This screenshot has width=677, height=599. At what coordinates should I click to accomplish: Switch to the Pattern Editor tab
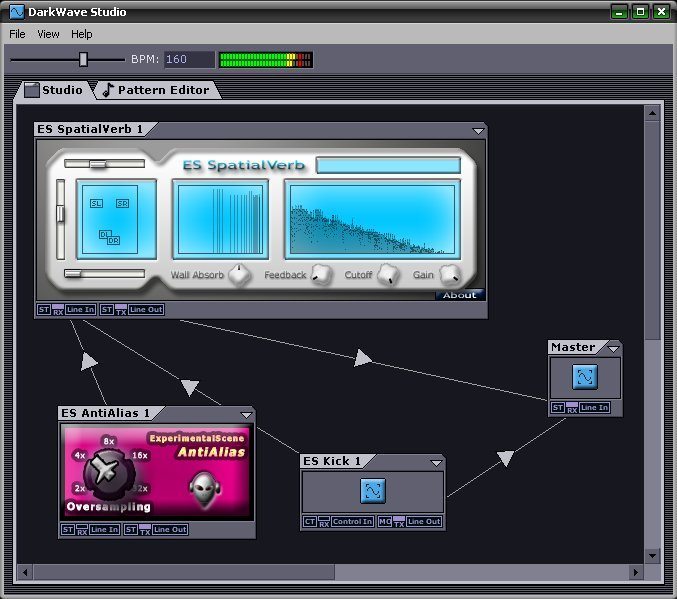(158, 90)
